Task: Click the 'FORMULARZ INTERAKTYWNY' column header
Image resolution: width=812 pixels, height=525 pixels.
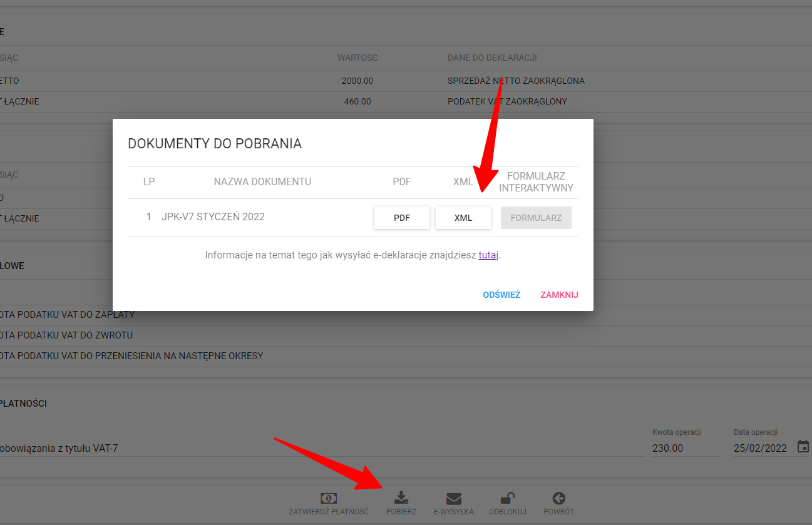Action: point(536,182)
